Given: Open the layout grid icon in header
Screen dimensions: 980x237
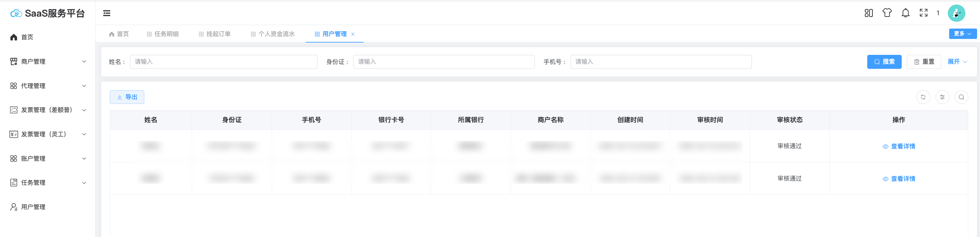Looking at the screenshot, I should coord(869,13).
